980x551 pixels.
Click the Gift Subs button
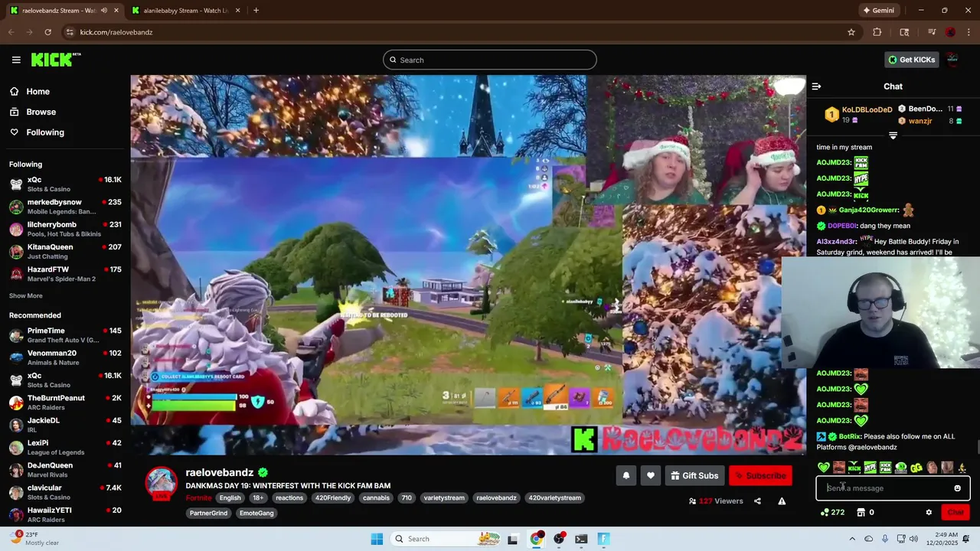click(x=694, y=476)
